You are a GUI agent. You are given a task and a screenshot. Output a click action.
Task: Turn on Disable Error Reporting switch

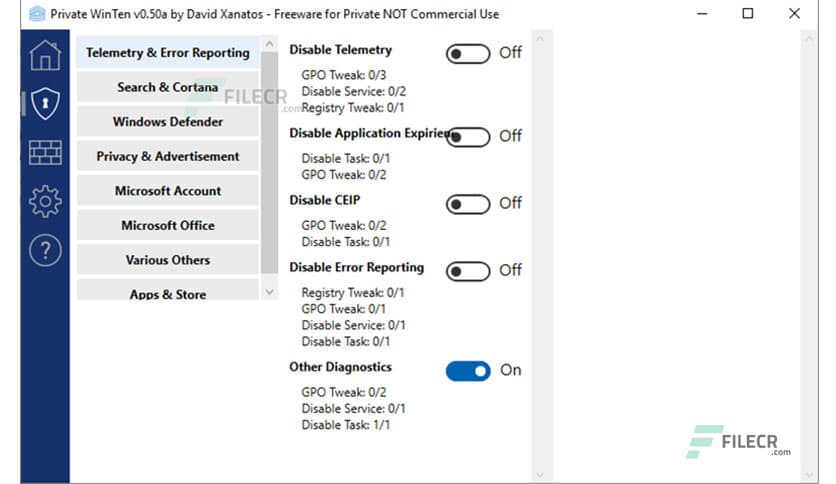click(468, 270)
